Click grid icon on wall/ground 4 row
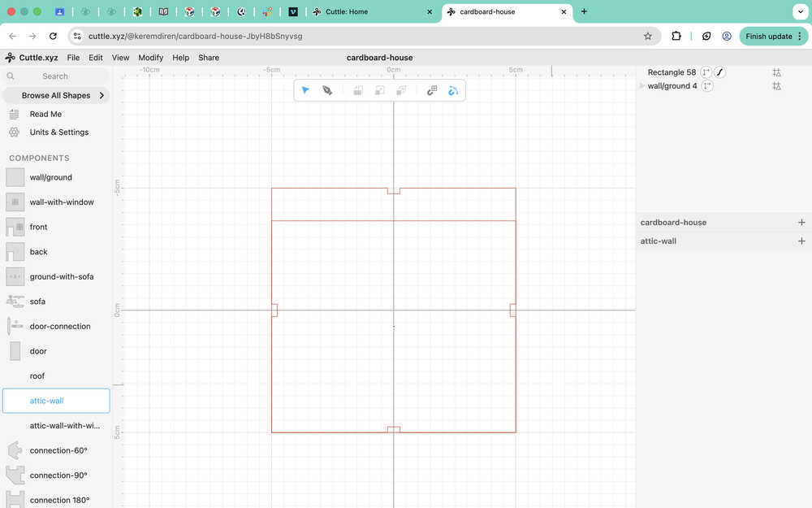Image resolution: width=812 pixels, height=508 pixels. pos(777,86)
